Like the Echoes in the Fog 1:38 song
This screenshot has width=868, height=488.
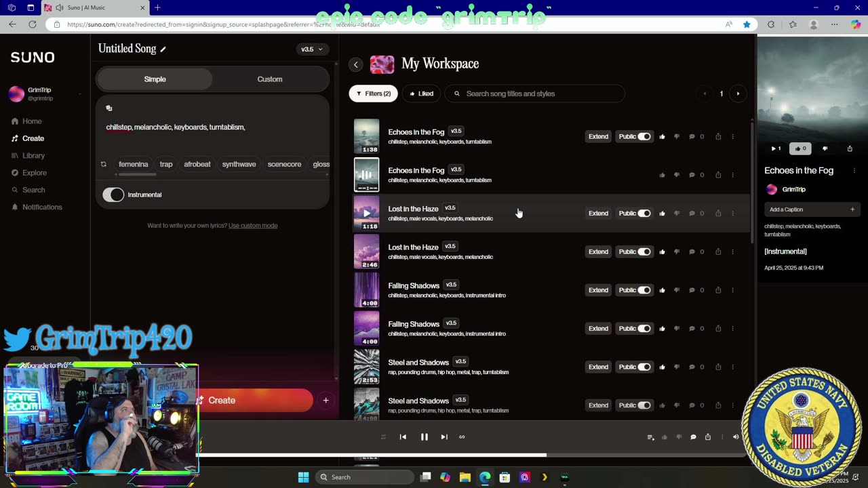(x=662, y=136)
